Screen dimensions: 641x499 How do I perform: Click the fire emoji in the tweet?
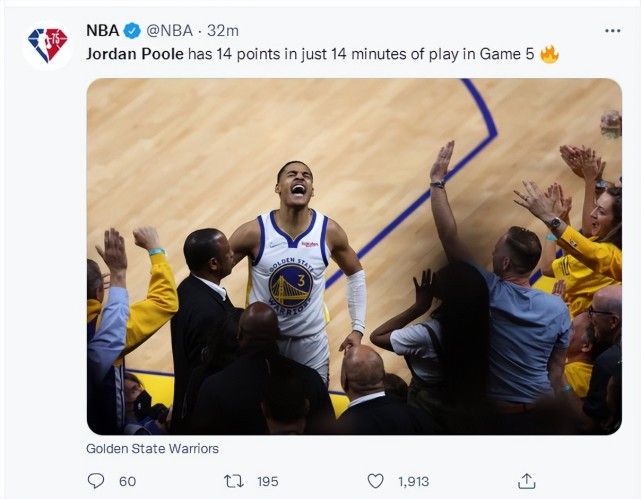click(x=549, y=54)
